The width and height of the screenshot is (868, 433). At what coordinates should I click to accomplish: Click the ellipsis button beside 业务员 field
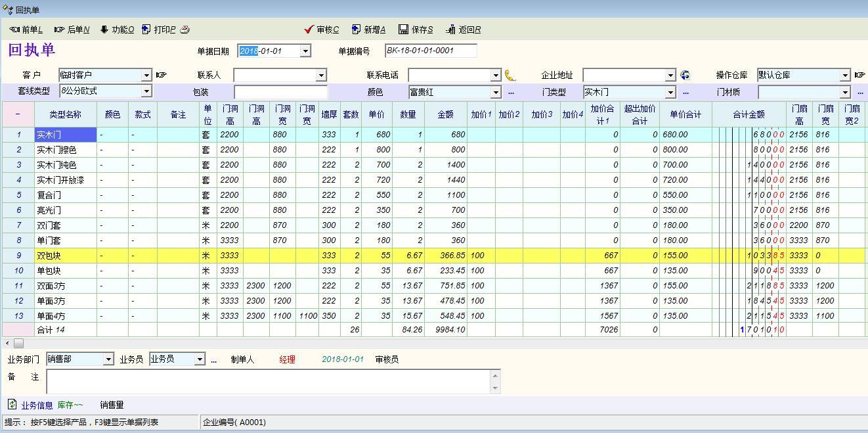point(213,360)
